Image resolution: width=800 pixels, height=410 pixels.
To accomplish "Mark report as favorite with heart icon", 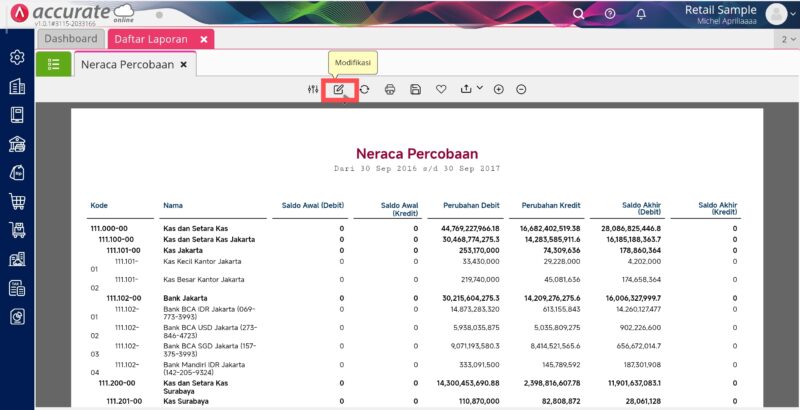I will (441, 89).
